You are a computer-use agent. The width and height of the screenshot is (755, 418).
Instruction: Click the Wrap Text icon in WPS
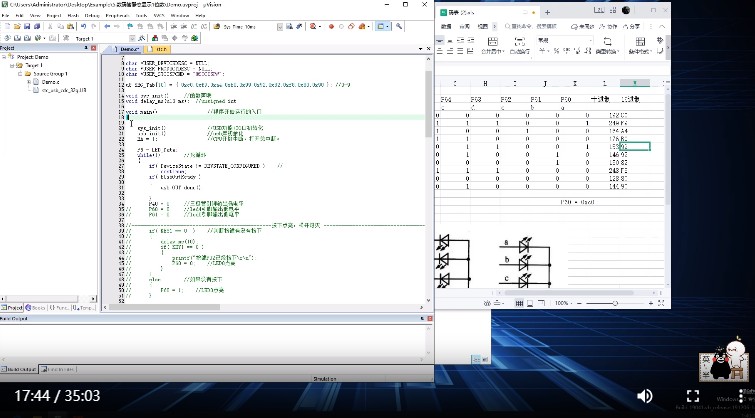(520, 41)
